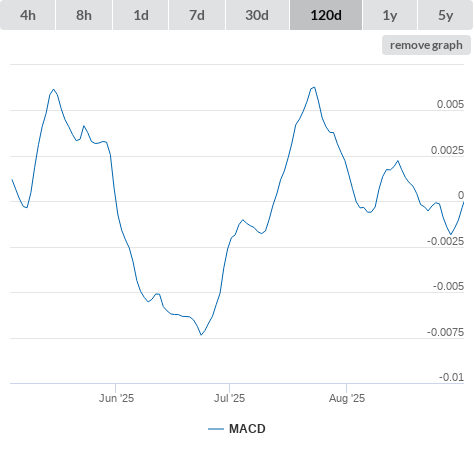Switch chart to 1y range
Screen dimensions: 474x455
tap(390, 15)
